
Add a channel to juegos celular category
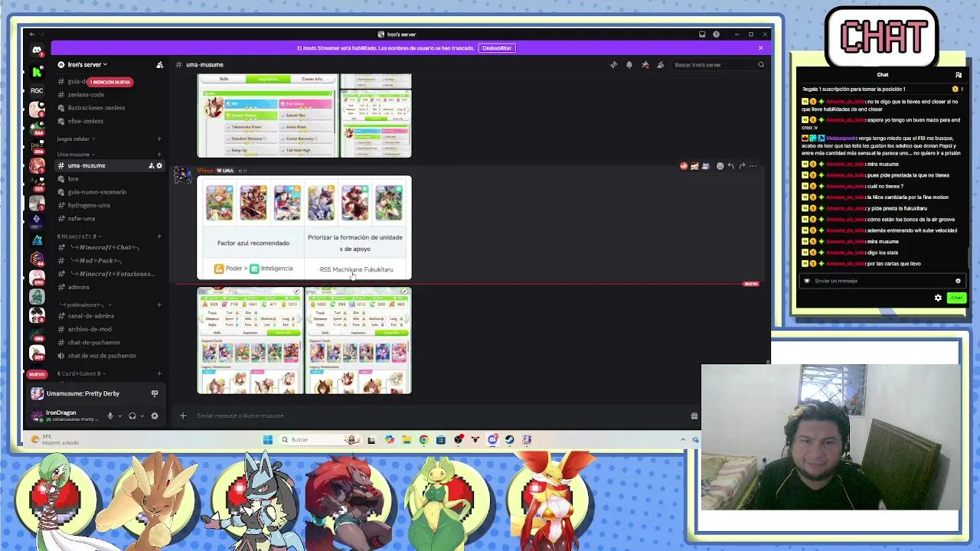point(159,139)
